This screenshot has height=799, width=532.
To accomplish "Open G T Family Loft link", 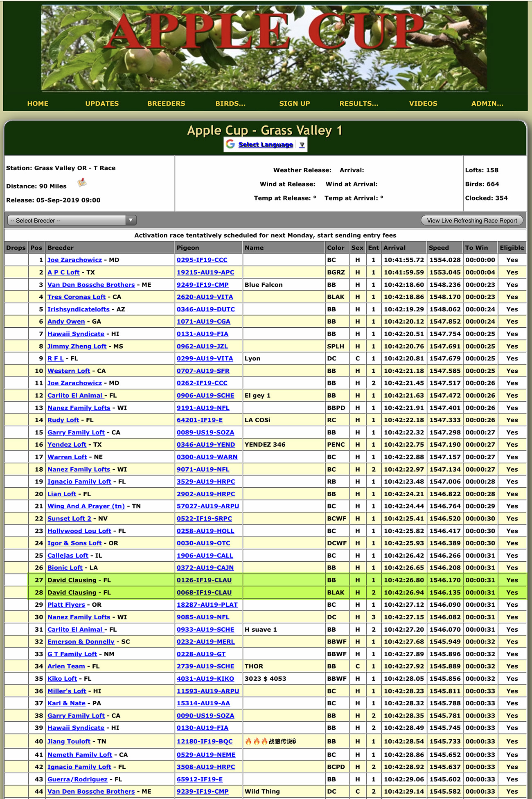I will [72, 654].
